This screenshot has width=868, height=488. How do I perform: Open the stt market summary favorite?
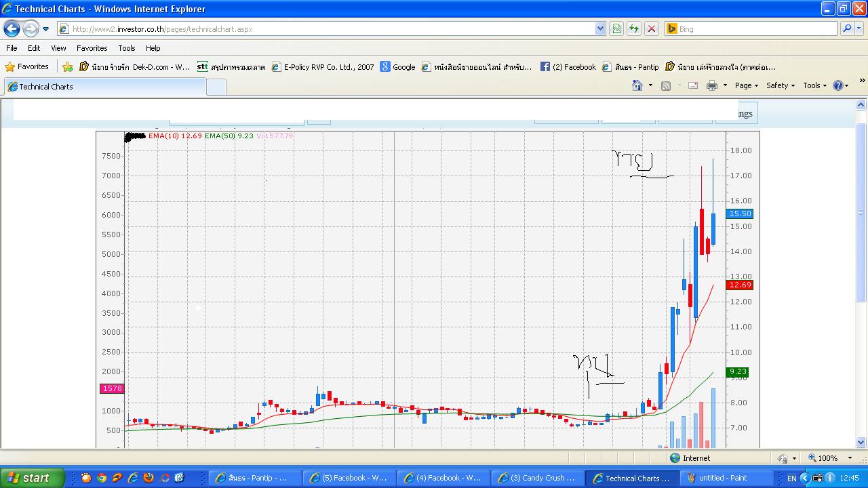[x=231, y=66]
